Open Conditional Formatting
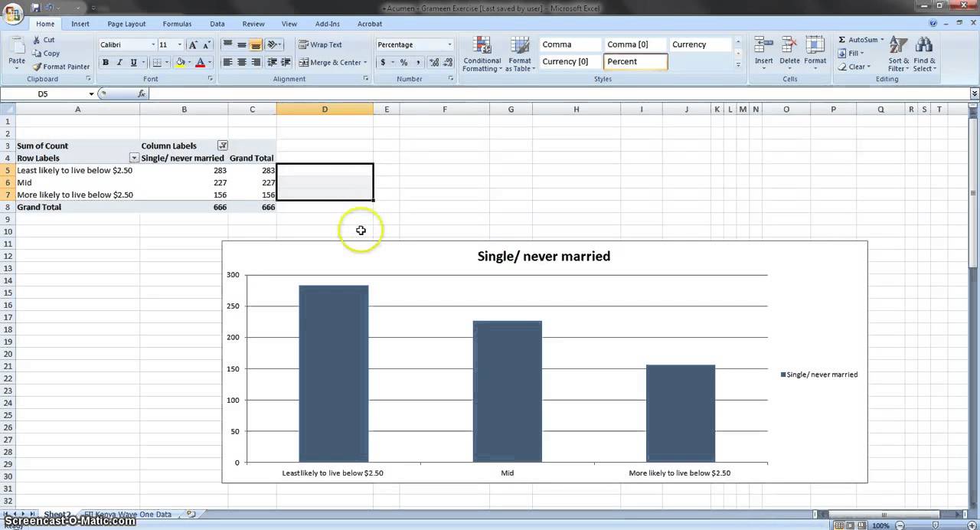Image resolution: width=980 pixels, height=530 pixels. point(482,54)
